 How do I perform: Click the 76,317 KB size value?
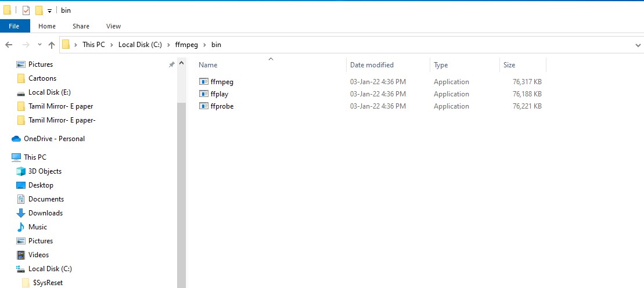[x=527, y=82]
